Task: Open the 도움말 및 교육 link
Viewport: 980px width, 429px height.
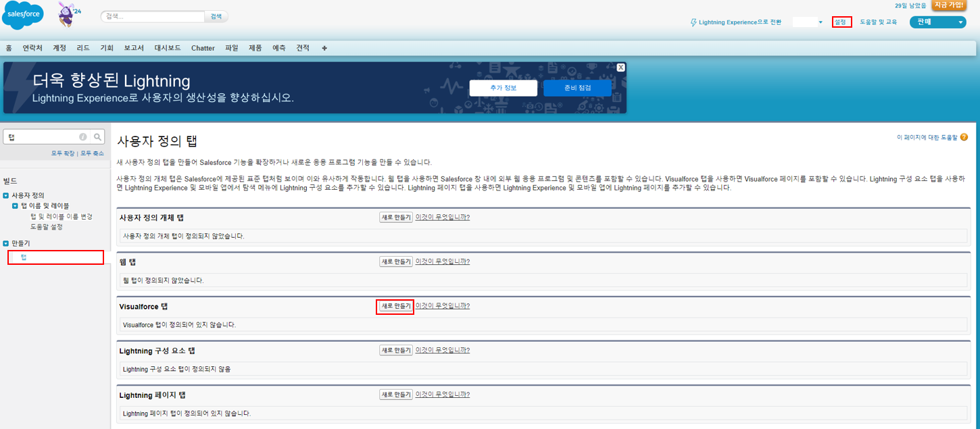Action: (878, 22)
